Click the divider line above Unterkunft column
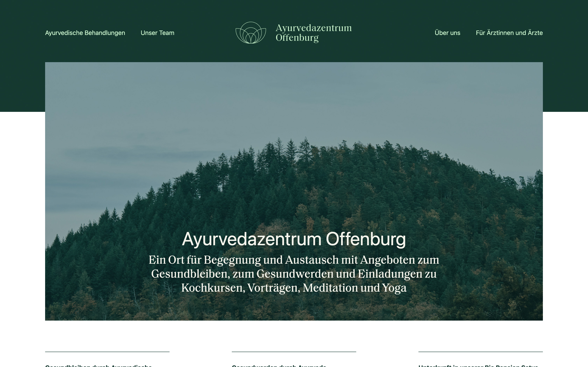588x367 pixels. click(481, 352)
